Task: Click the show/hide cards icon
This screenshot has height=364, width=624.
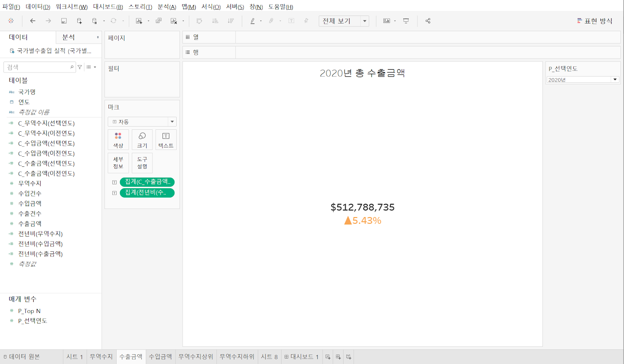Action: point(386,21)
